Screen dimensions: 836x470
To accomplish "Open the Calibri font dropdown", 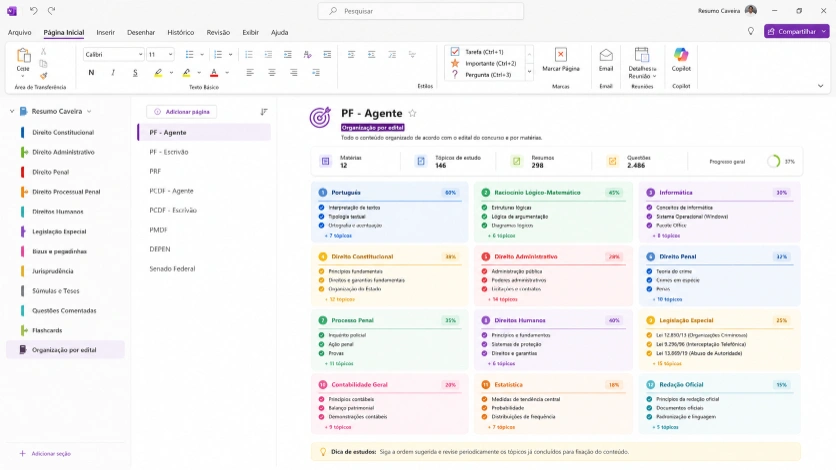I will click(x=140, y=54).
